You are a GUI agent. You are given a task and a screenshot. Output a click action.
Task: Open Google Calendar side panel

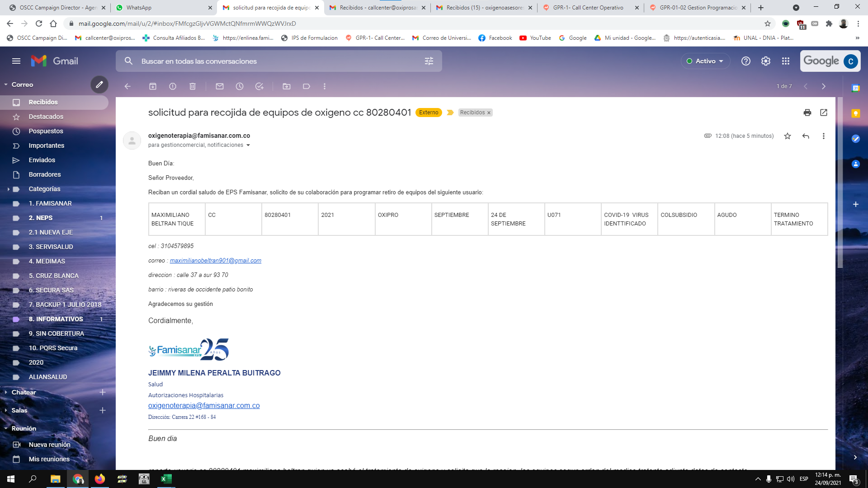[x=856, y=88]
